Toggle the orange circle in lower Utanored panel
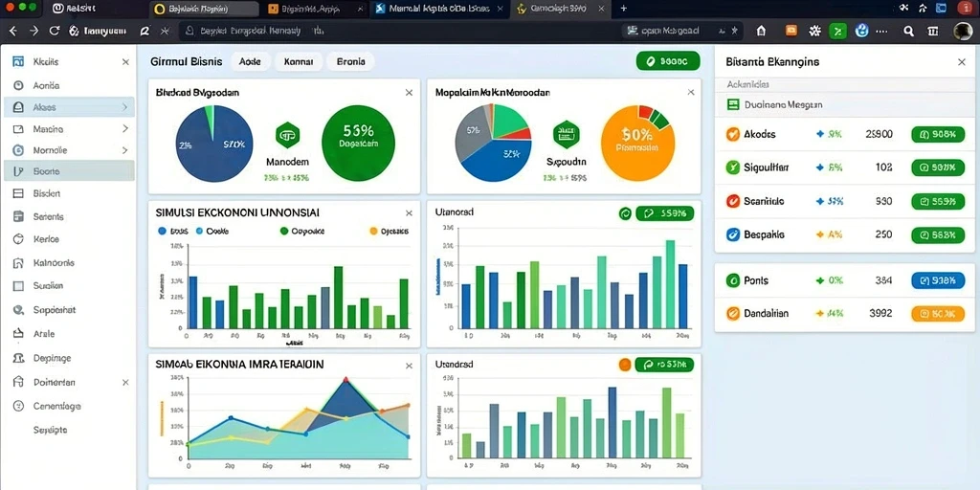The width and height of the screenshot is (980, 490). [624, 365]
